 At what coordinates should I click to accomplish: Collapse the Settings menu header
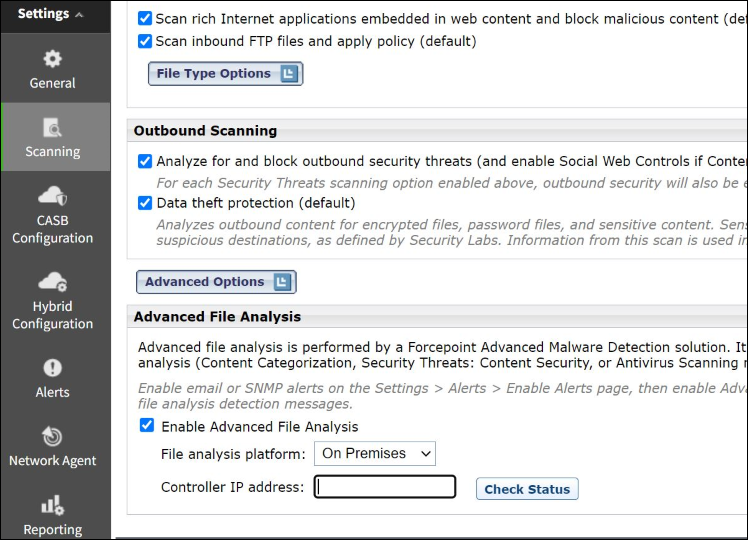click(x=50, y=14)
